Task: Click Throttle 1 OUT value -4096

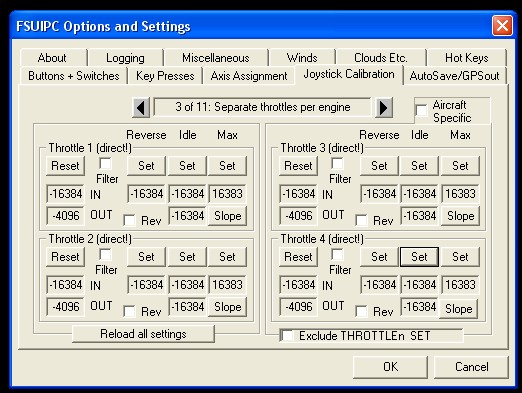Action: coord(65,216)
